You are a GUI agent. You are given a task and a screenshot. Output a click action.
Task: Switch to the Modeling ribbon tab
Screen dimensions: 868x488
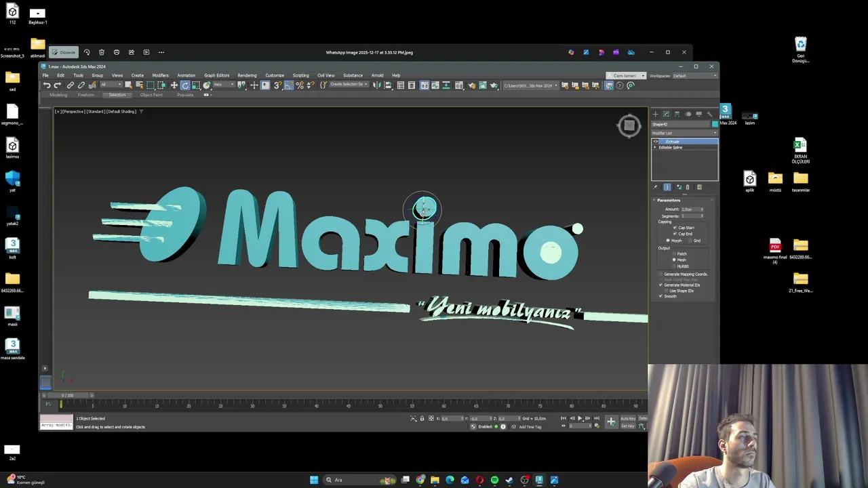pyautogui.click(x=58, y=95)
